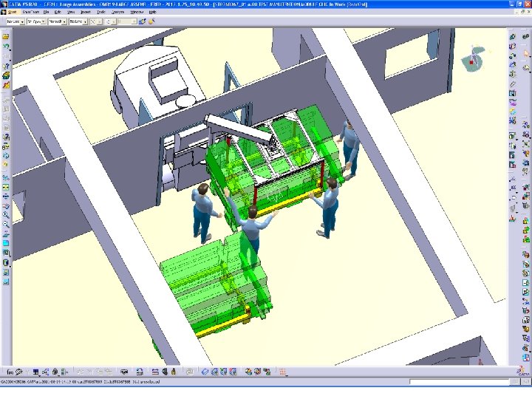532x399 pixels.
Task: Expand the No Color fill dropdown
Action: tap(22, 21)
